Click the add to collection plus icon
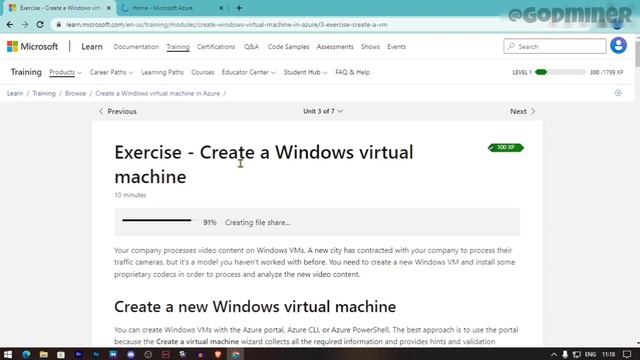 [x=618, y=93]
